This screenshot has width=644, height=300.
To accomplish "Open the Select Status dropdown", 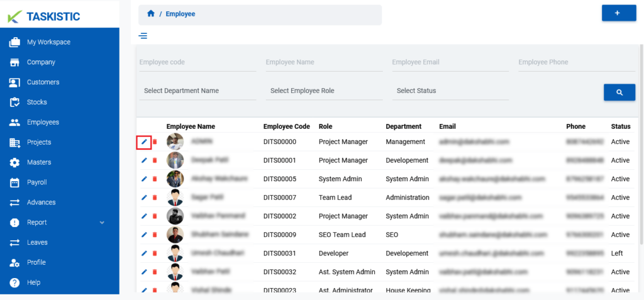I will [450, 91].
